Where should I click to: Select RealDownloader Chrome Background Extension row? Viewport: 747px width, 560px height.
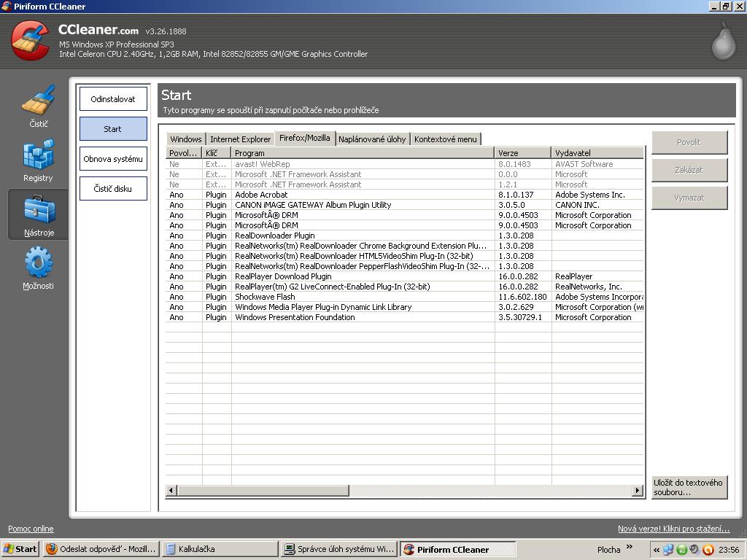[404, 246]
